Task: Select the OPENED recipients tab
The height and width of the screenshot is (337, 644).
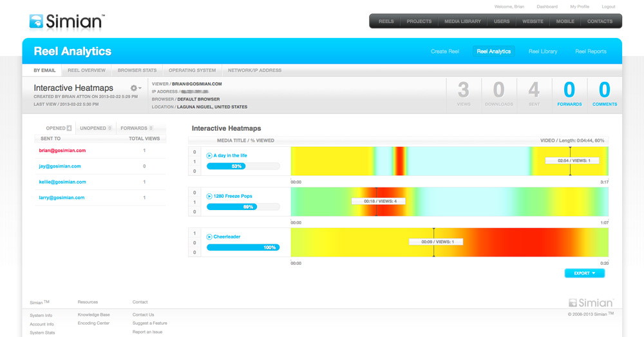Action: pos(59,128)
